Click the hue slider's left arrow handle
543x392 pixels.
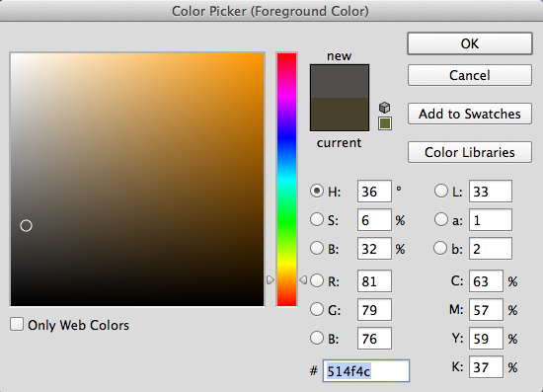[x=271, y=279]
